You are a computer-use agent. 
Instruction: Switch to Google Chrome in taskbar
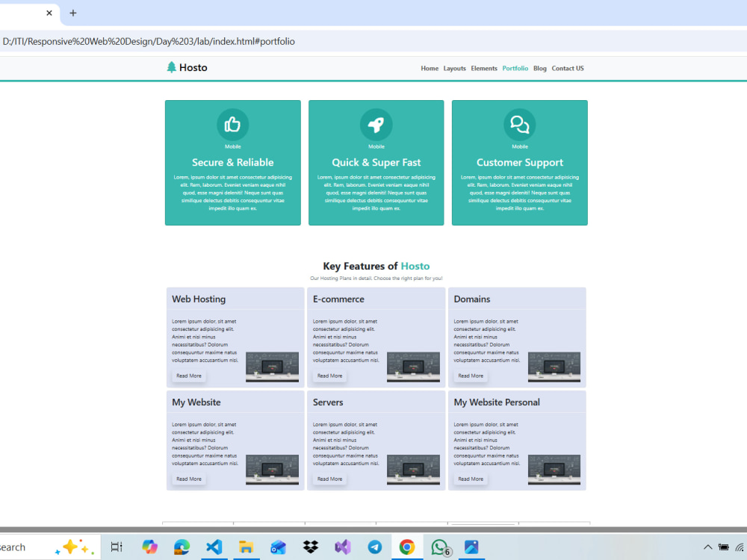tap(407, 547)
